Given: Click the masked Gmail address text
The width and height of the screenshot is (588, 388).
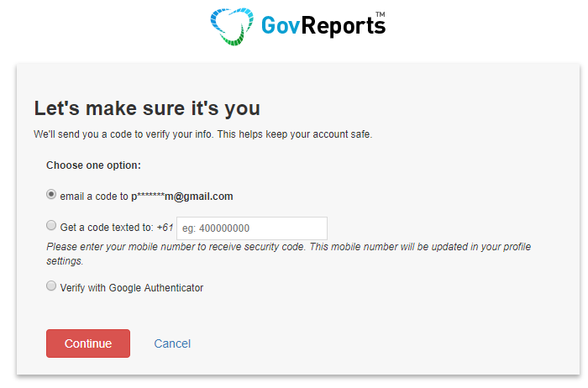Looking at the screenshot, I should [x=182, y=197].
